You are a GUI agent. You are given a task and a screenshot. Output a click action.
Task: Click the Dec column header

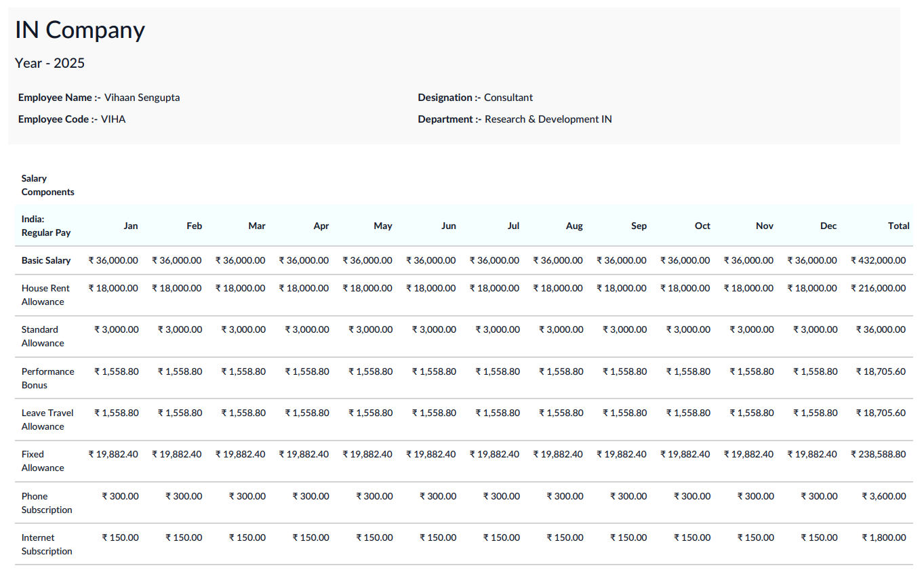pos(828,226)
